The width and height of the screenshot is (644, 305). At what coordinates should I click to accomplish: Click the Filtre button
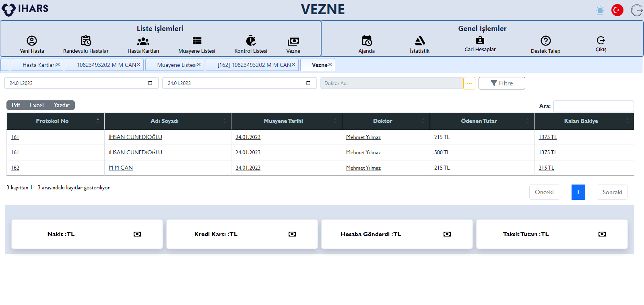click(502, 83)
